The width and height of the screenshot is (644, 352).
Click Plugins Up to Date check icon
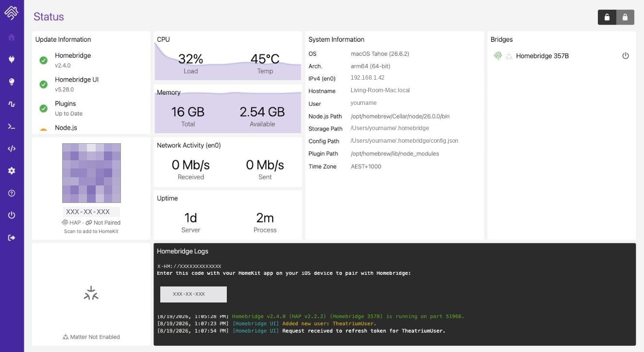point(43,108)
